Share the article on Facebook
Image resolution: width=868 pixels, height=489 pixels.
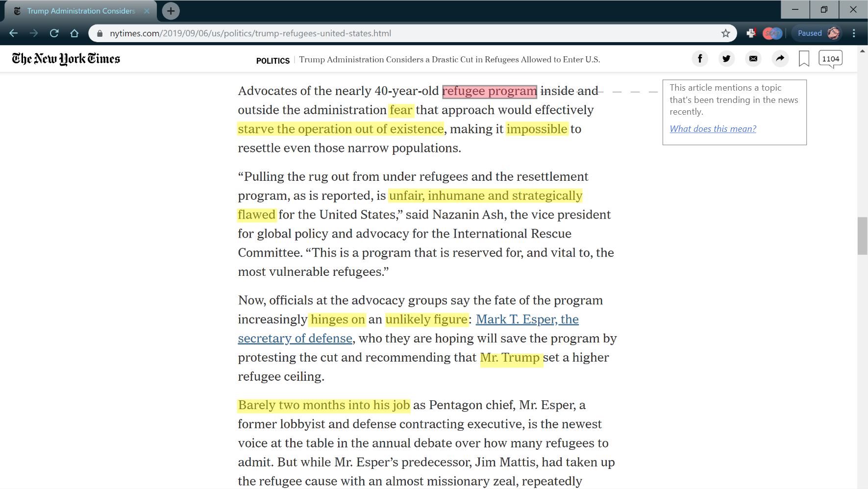(x=700, y=59)
